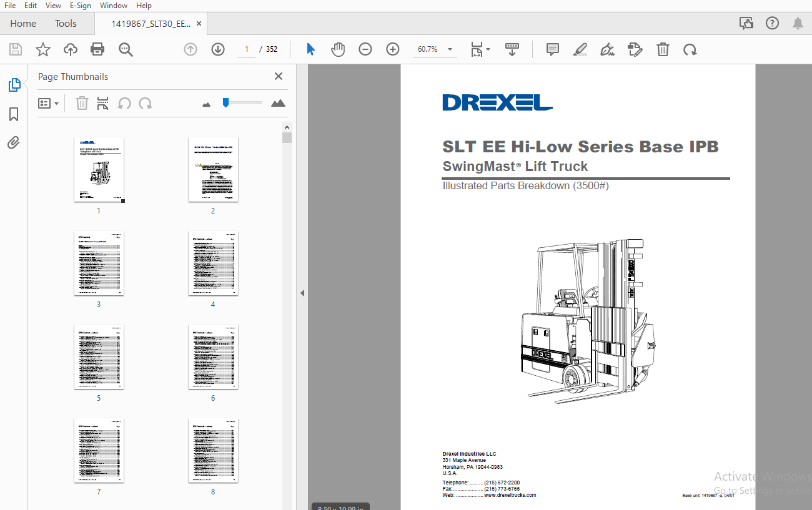Image resolution: width=812 pixels, height=510 pixels.
Task: Select page 4 thumbnail
Action: (x=213, y=263)
